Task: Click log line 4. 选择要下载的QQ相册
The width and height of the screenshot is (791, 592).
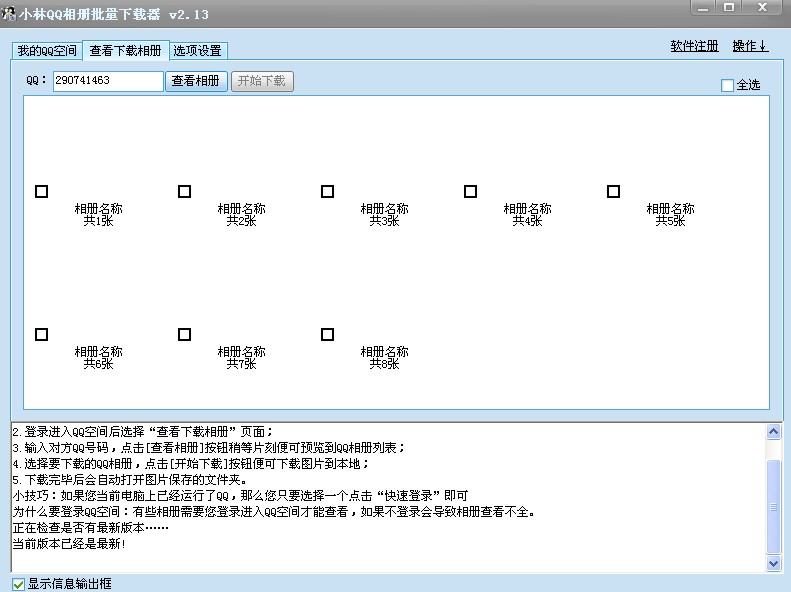Action: (x=191, y=463)
